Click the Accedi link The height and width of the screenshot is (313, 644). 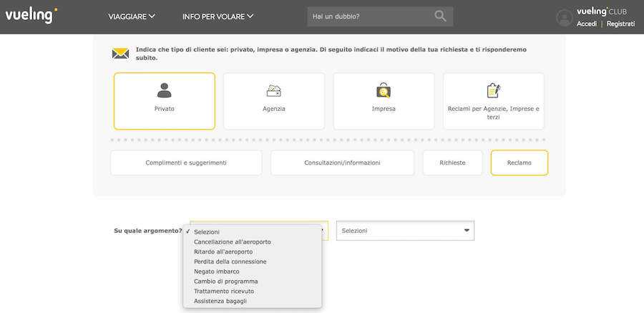point(587,24)
